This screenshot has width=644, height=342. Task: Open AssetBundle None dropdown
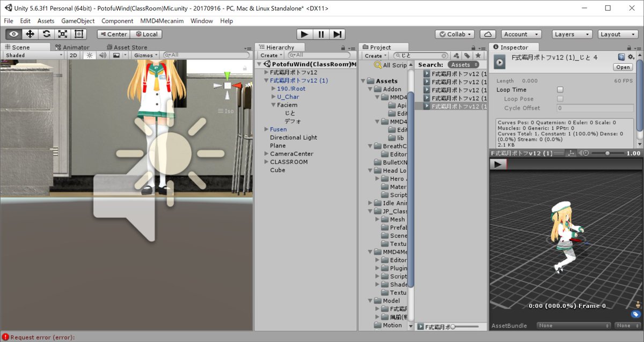(x=574, y=325)
